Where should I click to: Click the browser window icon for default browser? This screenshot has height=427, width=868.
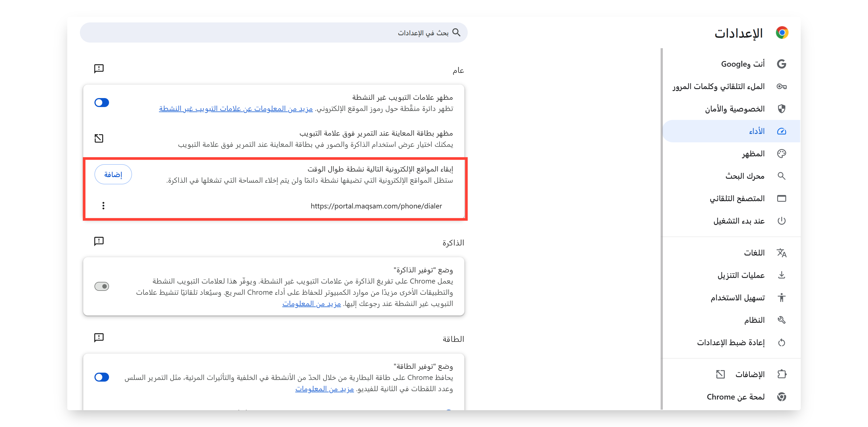(x=781, y=198)
